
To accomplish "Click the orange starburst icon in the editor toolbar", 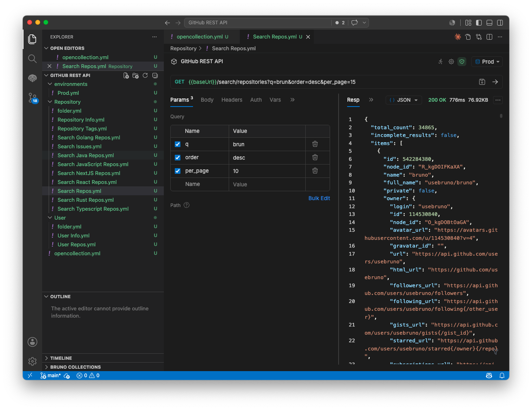I will point(458,37).
